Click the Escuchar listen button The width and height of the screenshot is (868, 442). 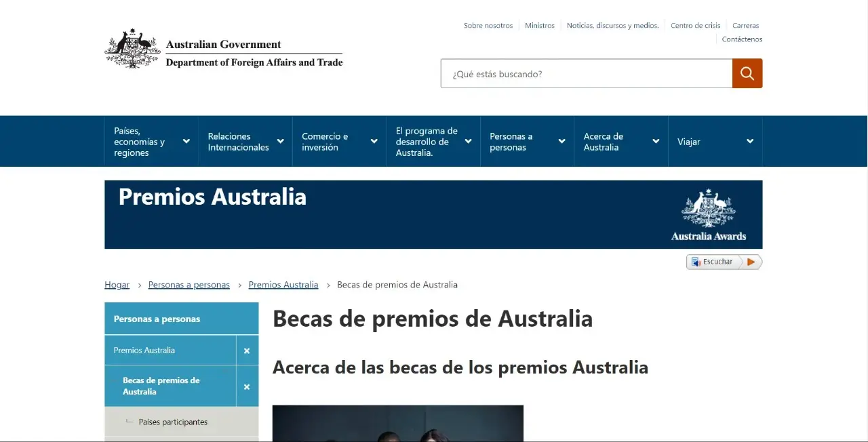click(x=724, y=262)
